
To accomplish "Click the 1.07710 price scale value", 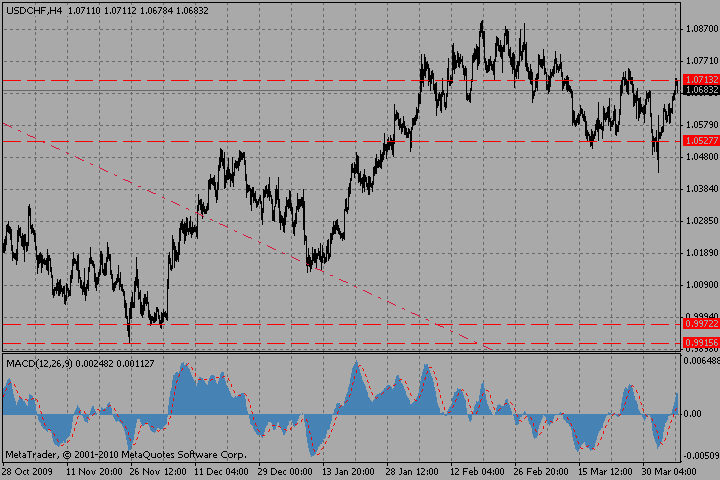I will [702, 61].
